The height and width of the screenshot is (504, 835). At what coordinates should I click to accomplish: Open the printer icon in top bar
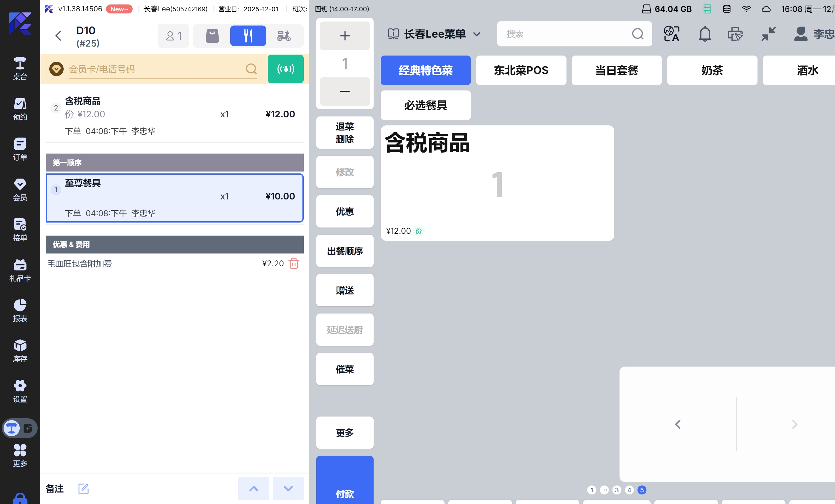click(735, 34)
